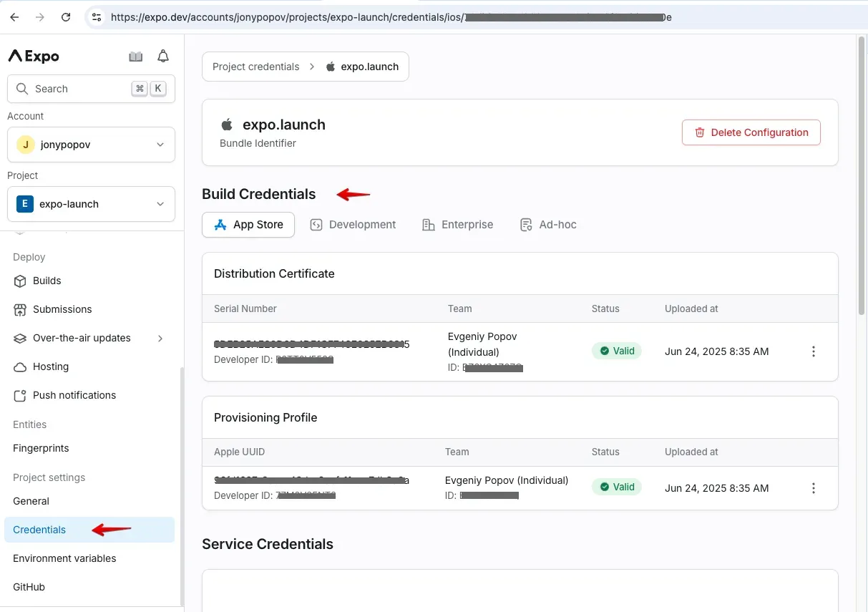The image size is (868, 612).
Task: Click Valid status badge for Distribution Certificate
Action: [x=617, y=351]
